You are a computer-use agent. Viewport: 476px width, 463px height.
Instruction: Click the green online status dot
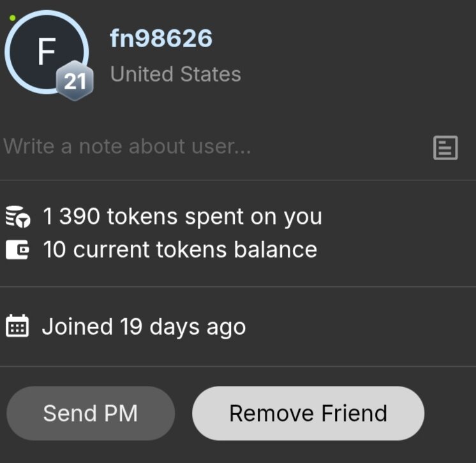pyautogui.click(x=12, y=18)
